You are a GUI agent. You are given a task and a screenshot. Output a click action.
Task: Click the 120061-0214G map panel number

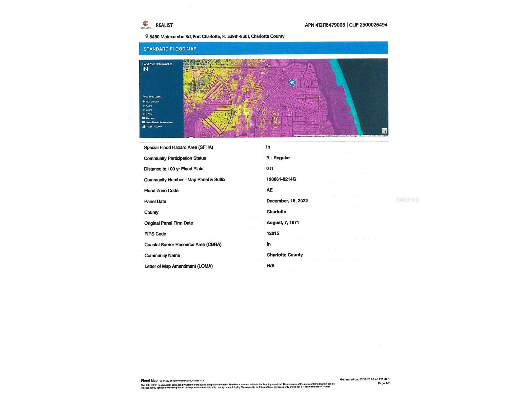[281, 179]
